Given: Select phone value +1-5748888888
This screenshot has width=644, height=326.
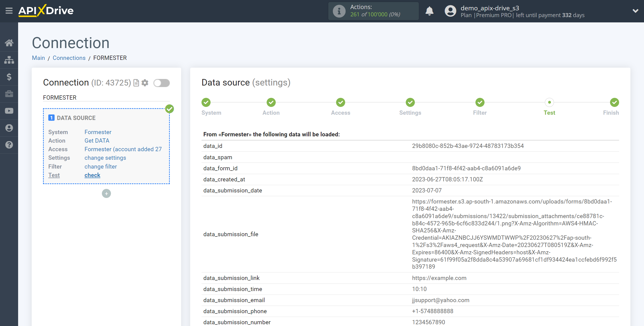Looking at the screenshot, I should pyautogui.click(x=433, y=311).
